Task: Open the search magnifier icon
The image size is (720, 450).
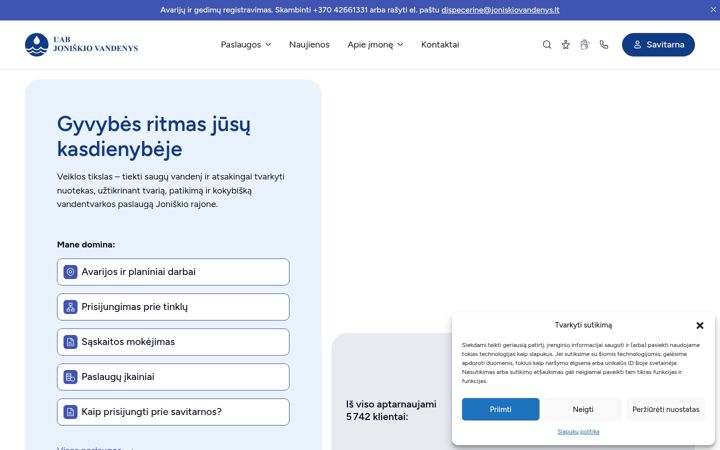Action: coord(546,45)
